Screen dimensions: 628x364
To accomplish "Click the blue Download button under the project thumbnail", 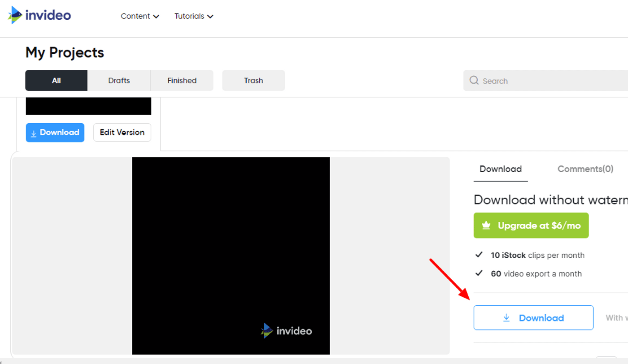I will click(55, 133).
